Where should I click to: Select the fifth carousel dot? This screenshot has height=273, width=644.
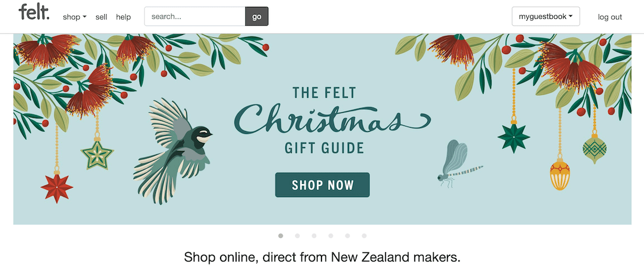[347, 235]
